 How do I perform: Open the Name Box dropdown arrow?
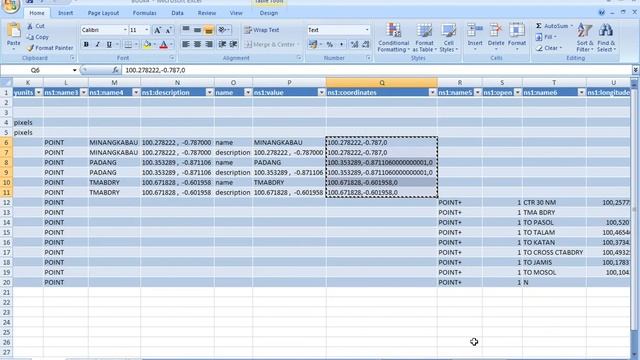74,70
